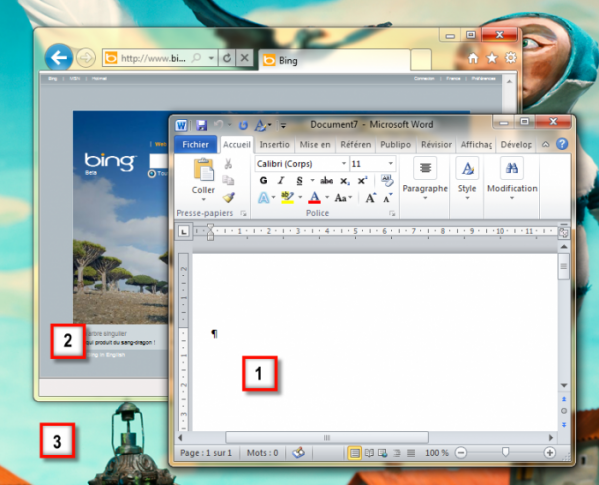Click the Format Painter brush icon

(x=228, y=197)
